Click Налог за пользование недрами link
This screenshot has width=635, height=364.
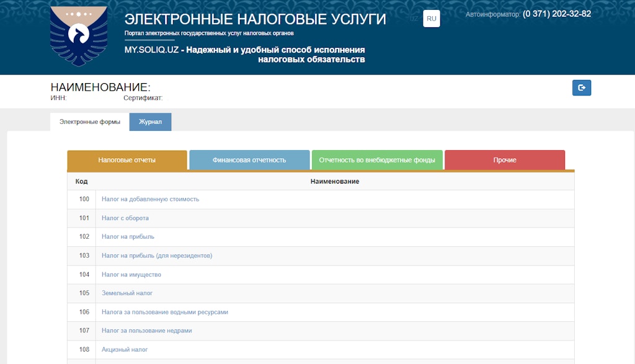(147, 331)
